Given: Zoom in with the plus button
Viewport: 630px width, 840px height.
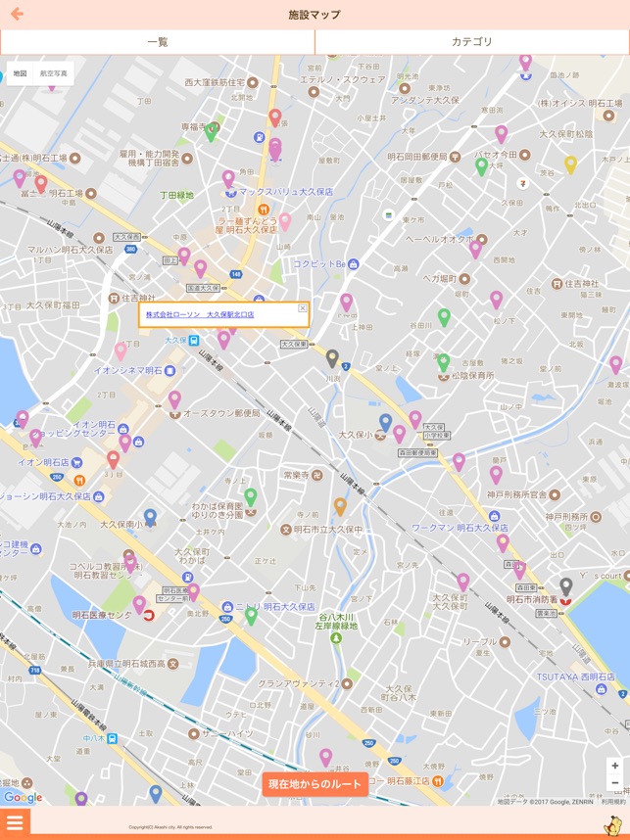Looking at the screenshot, I should click(615, 766).
